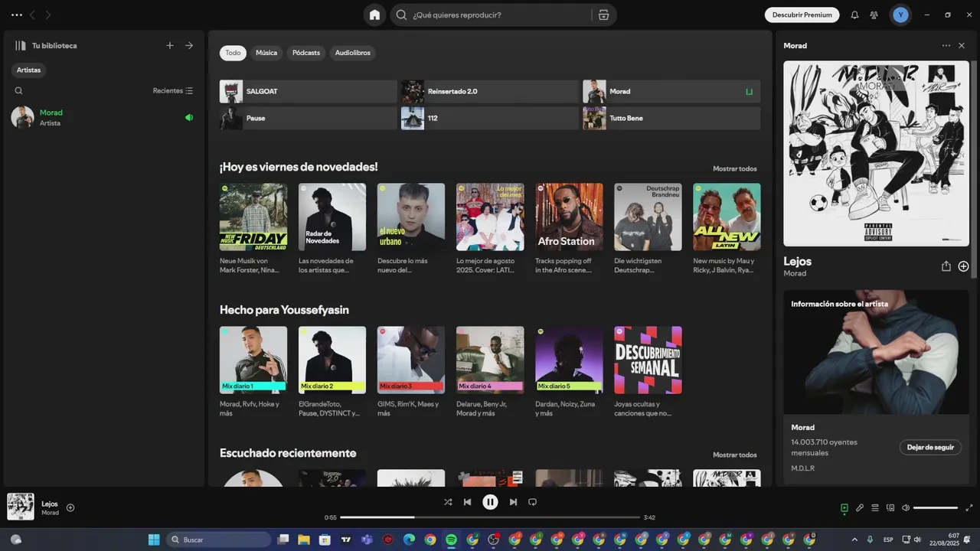Viewport: 980px width, 551px height.
Task: Click Mostrar todos for Escuchado recientemente
Action: coord(734,455)
